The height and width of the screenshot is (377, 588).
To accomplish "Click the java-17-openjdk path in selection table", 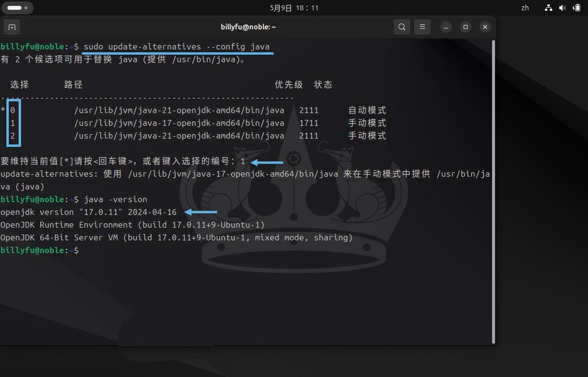I will click(179, 123).
